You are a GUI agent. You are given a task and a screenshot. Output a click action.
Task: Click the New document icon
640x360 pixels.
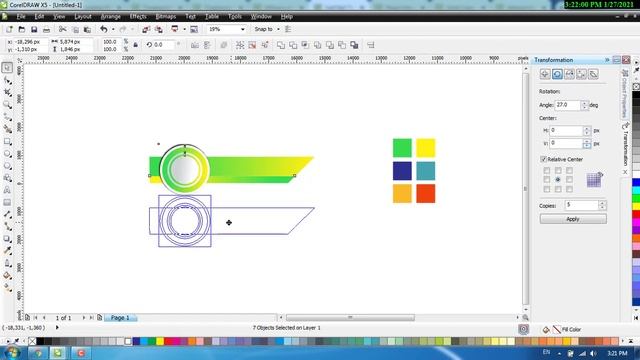click(x=9, y=29)
